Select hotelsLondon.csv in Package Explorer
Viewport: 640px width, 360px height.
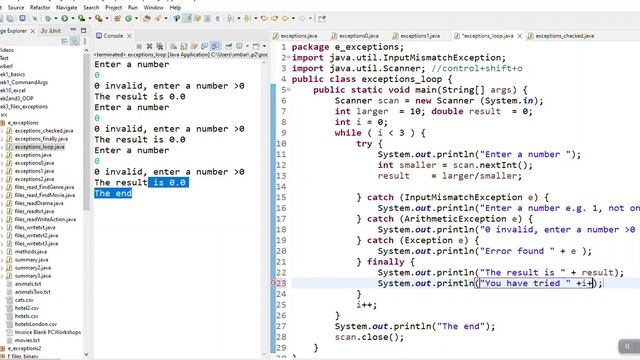tap(36, 324)
